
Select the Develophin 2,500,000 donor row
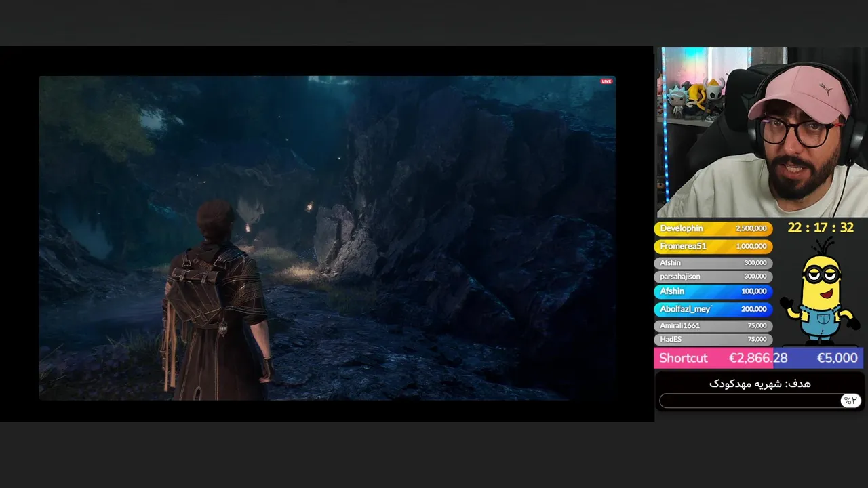pos(713,229)
